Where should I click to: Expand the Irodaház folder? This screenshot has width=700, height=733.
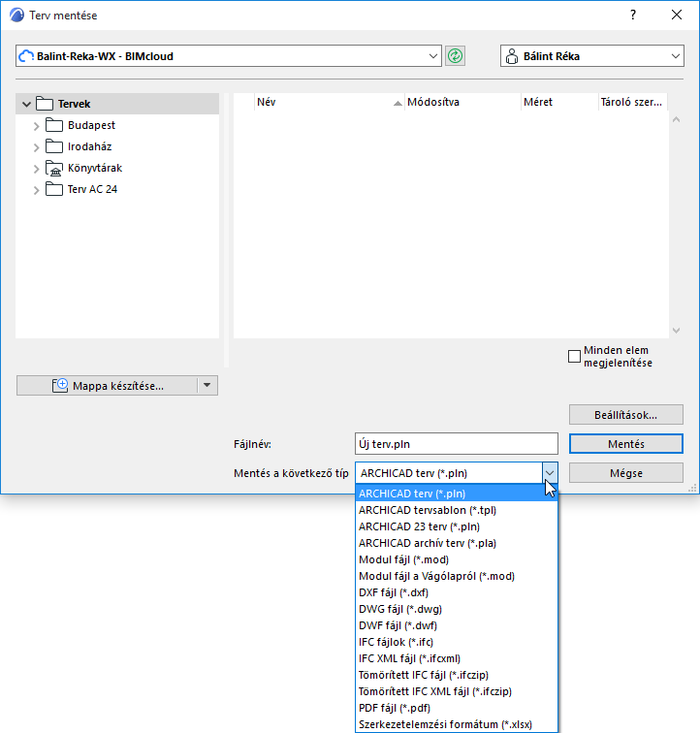pos(37,147)
